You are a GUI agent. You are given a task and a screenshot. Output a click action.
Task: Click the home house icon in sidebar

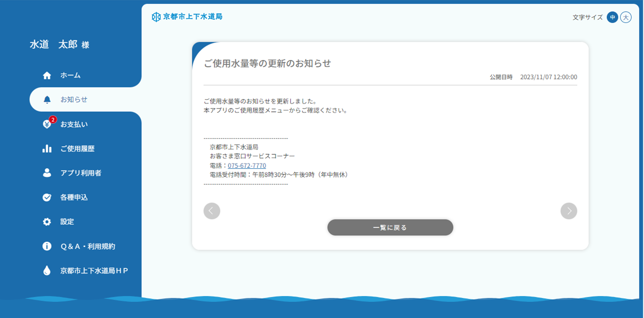(x=47, y=75)
